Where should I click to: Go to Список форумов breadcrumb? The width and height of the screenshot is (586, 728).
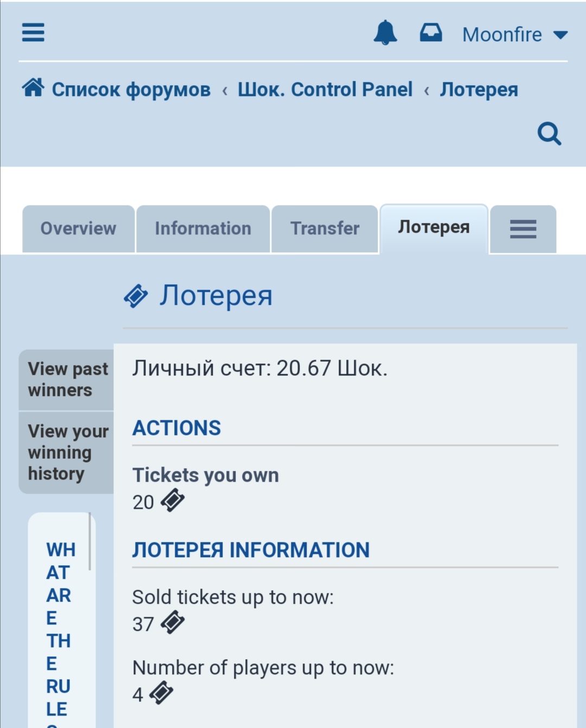coord(131,90)
